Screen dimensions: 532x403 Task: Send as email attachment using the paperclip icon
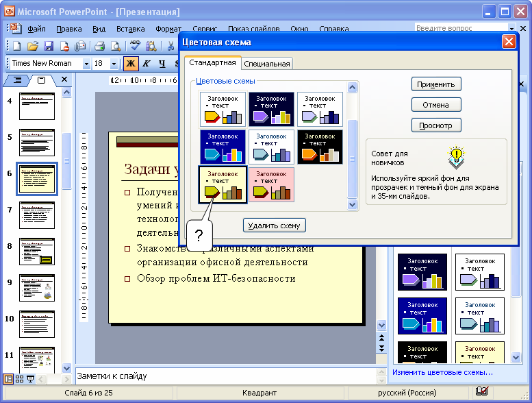point(80,46)
